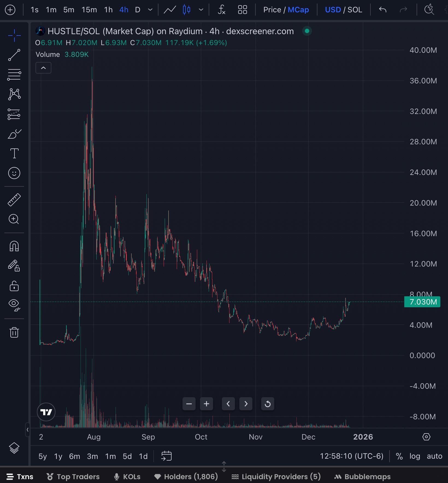
Task: Redo the last chart action
Action: [403, 10]
